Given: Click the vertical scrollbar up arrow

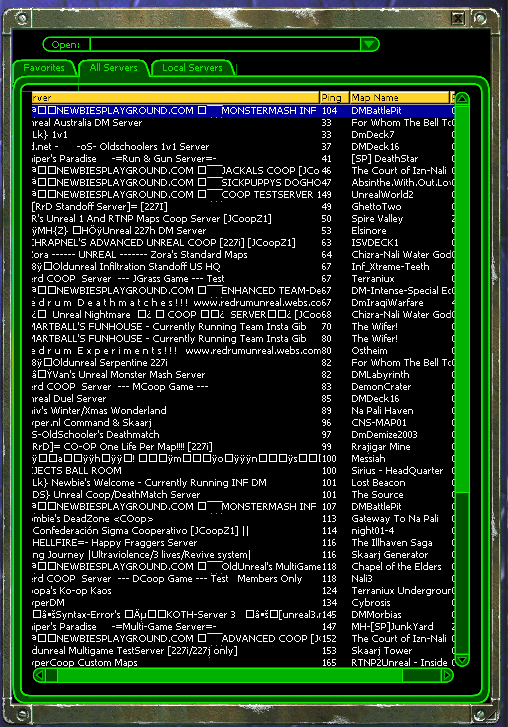Looking at the screenshot, I should tap(462, 98).
